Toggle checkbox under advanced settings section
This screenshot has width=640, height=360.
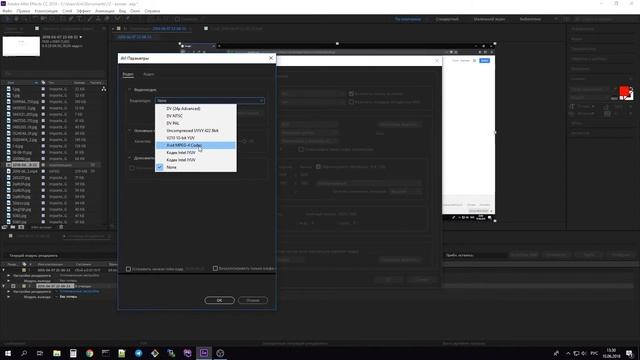132,168
